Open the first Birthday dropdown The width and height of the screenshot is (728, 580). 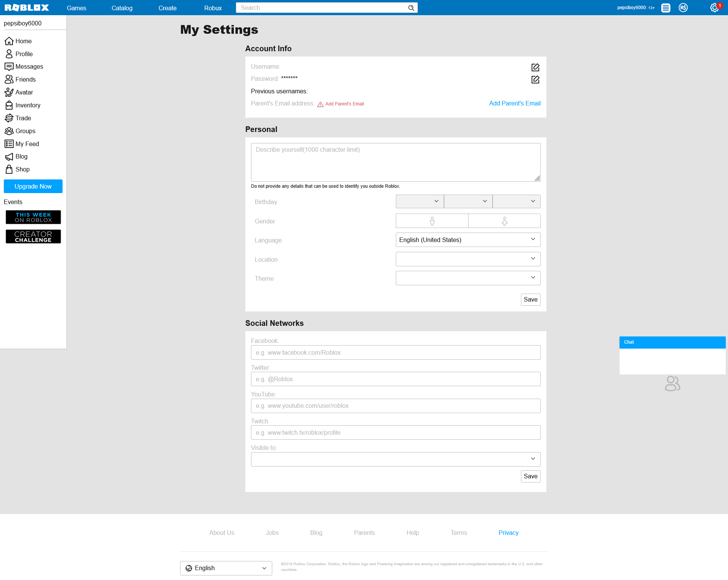tap(419, 201)
